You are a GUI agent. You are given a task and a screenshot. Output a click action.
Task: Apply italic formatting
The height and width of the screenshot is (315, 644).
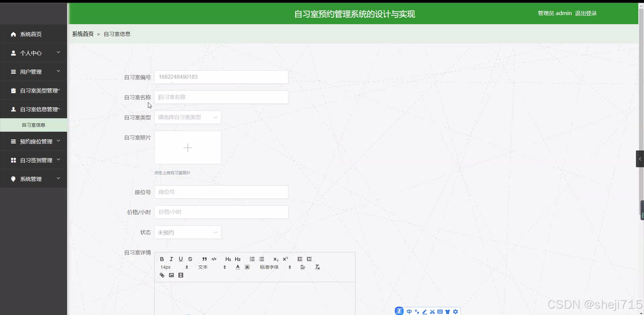click(171, 259)
